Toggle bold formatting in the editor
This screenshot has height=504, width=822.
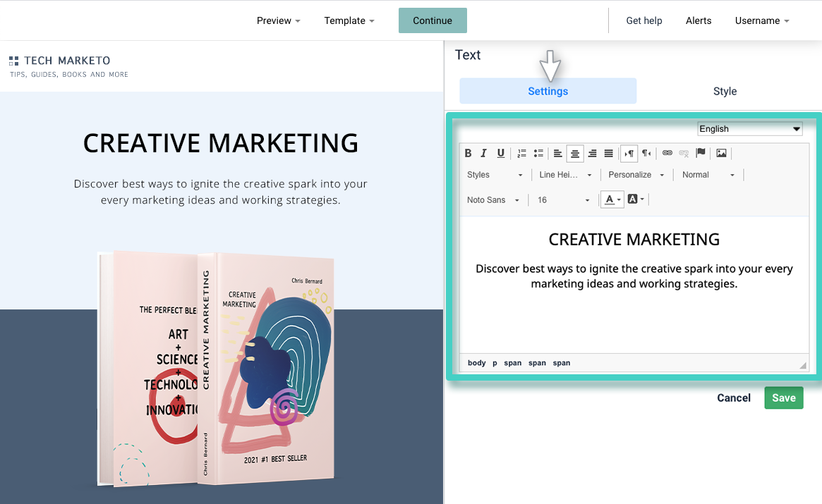click(x=468, y=153)
